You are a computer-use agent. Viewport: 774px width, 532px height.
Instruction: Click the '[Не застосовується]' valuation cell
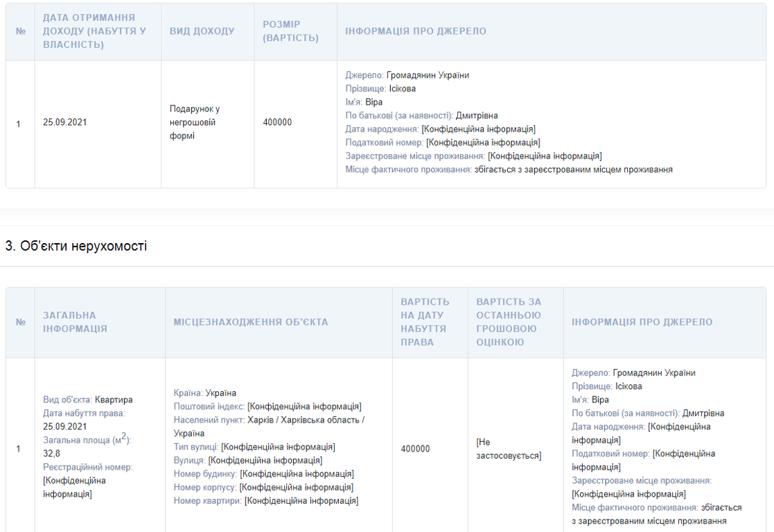(509, 449)
